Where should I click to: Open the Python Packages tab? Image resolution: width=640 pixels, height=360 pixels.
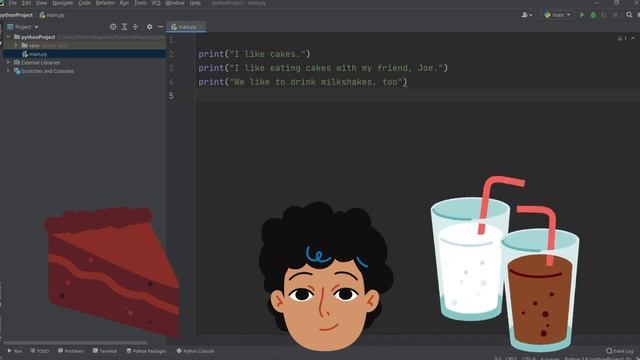[x=146, y=351]
